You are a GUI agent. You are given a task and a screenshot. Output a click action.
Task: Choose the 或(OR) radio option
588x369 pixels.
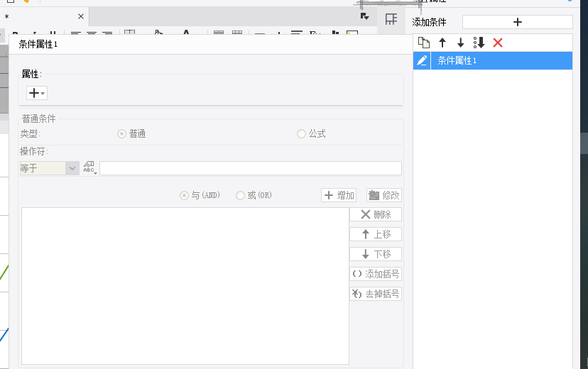[241, 195]
